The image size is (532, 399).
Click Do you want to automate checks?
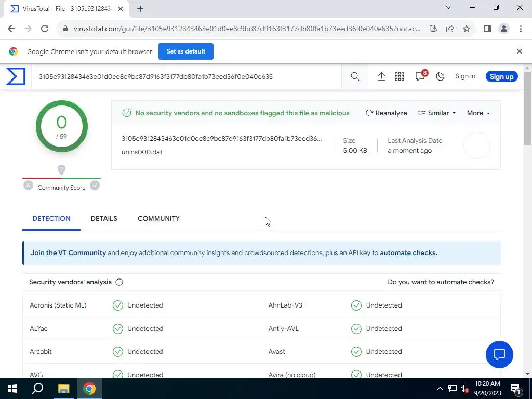(x=441, y=282)
